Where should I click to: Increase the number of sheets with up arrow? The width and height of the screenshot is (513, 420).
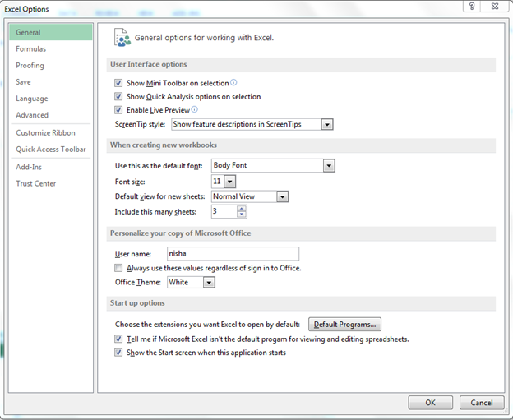pyautogui.click(x=242, y=209)
